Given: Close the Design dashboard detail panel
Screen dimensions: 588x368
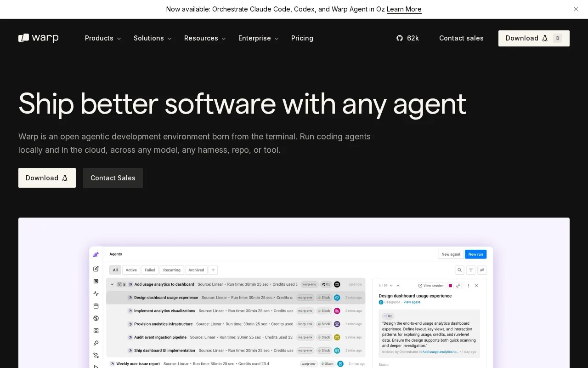Looking at the screenshot, I should tap(476, 286).
